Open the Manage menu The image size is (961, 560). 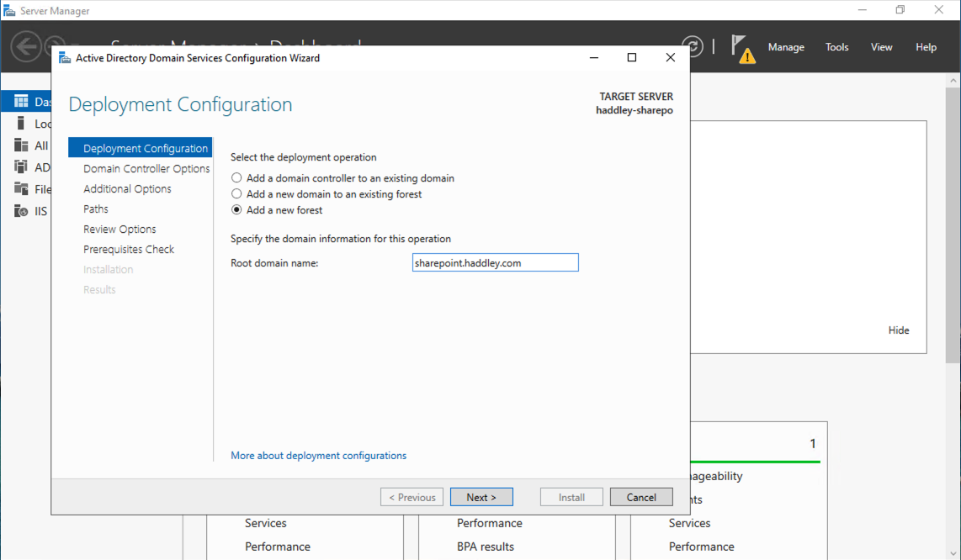click(786, 47)
